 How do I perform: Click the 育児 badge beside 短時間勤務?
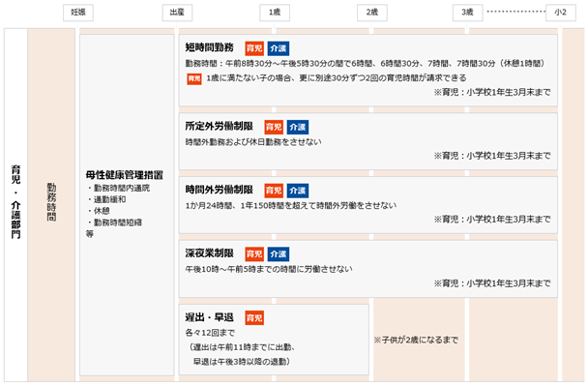point(254,48)
